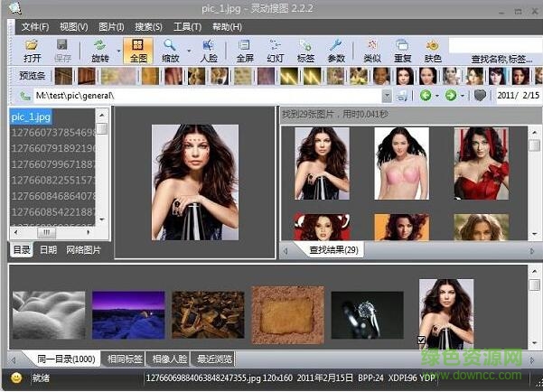Toggle the 预览条 (Preview bar) button
Screen dimensions: 543x392
click(33, 76)
